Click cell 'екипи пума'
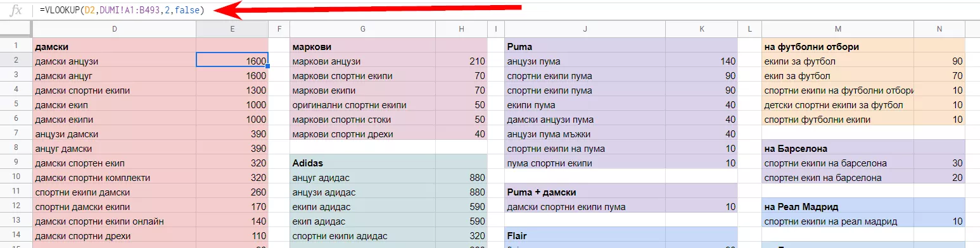The height and width of the screenshot is (248, 980). click(x=585, y=105)
